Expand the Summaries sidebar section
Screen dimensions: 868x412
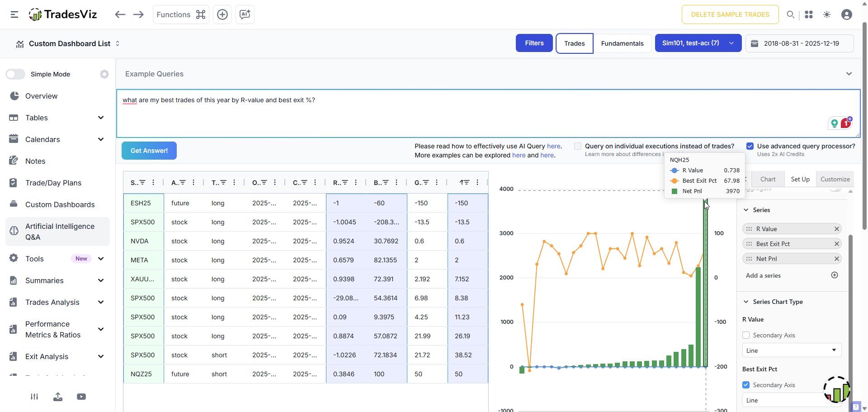101,280
